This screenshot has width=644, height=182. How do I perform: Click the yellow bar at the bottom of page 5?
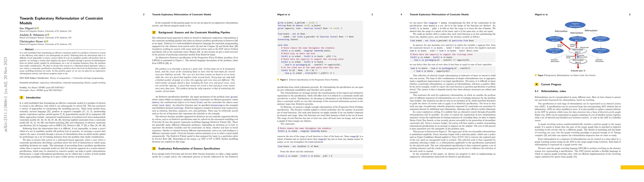(632, 167)
